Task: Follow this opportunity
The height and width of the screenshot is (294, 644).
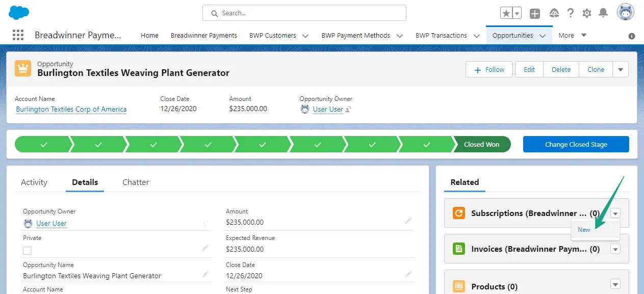Action: (490, 70)
